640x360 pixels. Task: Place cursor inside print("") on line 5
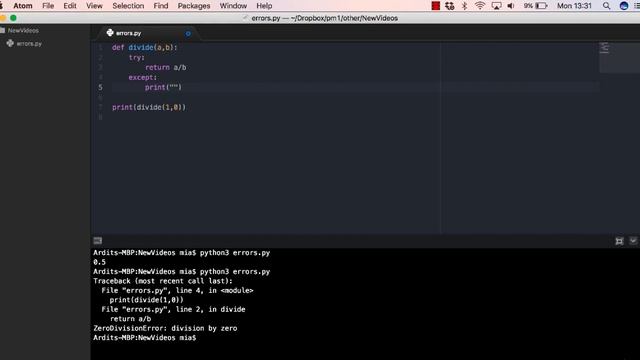(174, 87)
